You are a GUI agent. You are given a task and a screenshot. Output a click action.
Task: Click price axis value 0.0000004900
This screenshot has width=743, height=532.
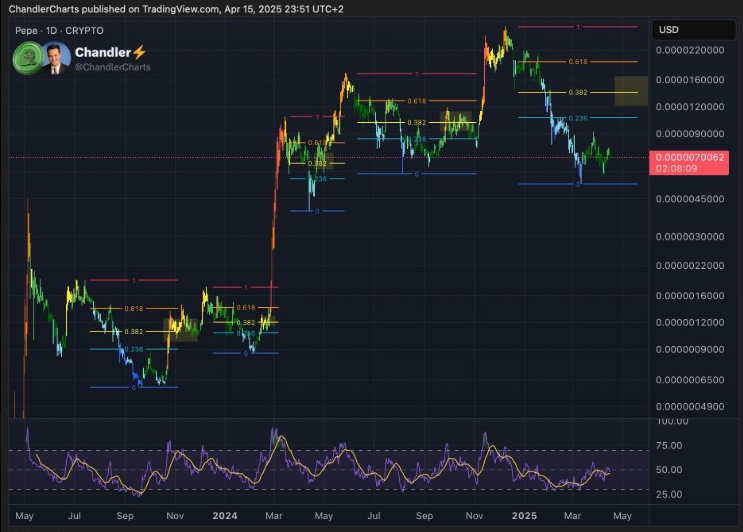[x=690, y=406]
